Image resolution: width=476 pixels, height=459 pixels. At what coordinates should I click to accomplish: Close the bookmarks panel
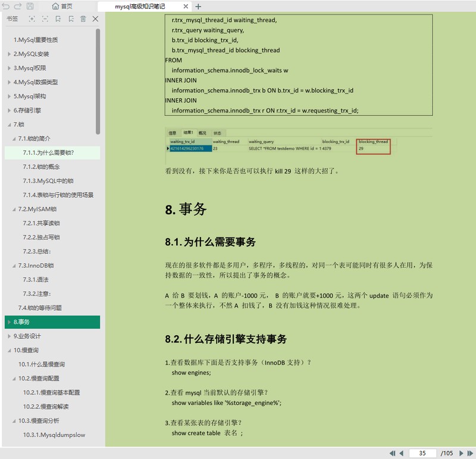tap(95, 19)
